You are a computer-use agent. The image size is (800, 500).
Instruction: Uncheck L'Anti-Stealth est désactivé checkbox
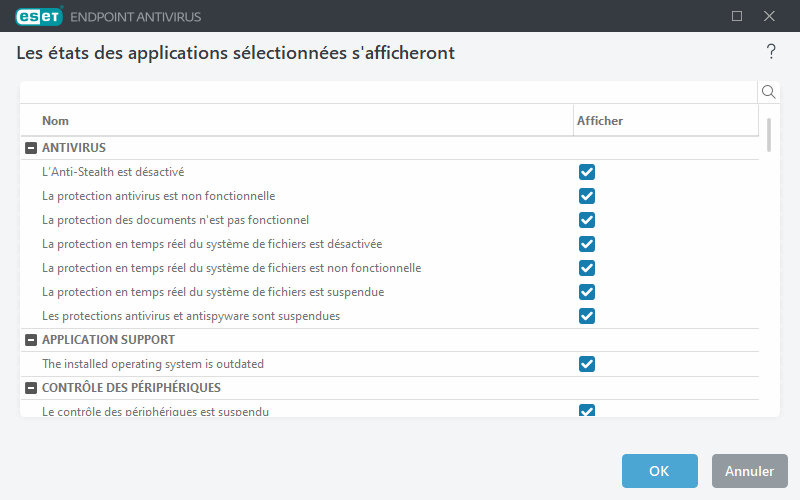pyautogui.click(x=587, y=172)
